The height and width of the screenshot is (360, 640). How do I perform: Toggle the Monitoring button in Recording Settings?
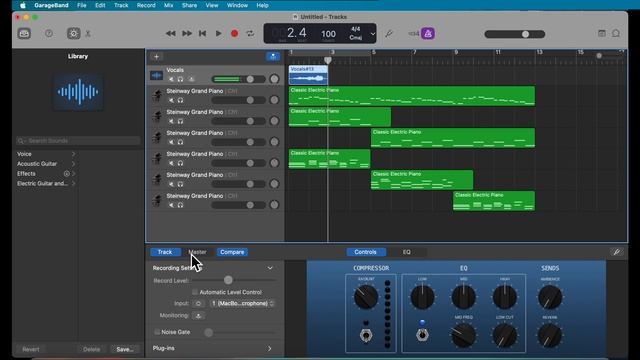coord(198,316)
